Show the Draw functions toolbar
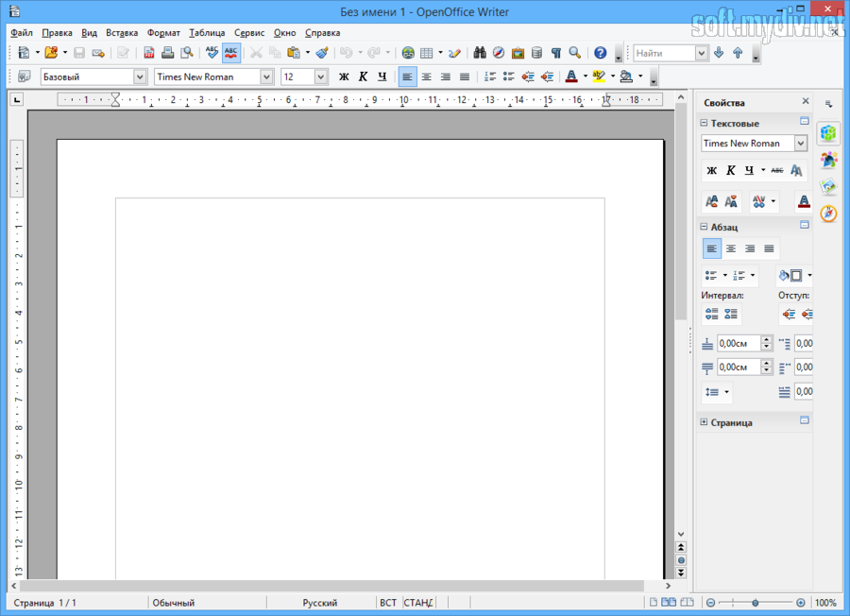Viewport: 850px width, 616px height. (x=455, y=53)
